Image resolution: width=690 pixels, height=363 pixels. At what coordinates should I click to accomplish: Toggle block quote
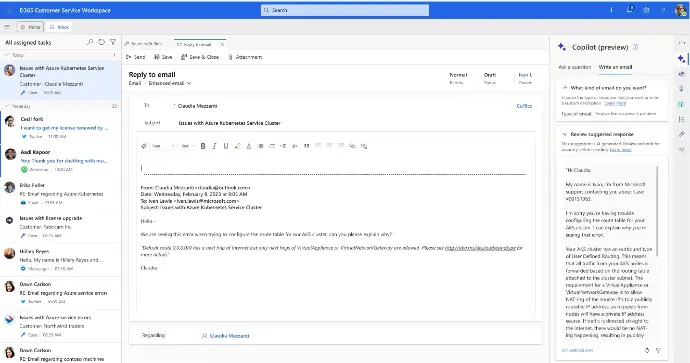pyautogui.click(x=306, y=146)
